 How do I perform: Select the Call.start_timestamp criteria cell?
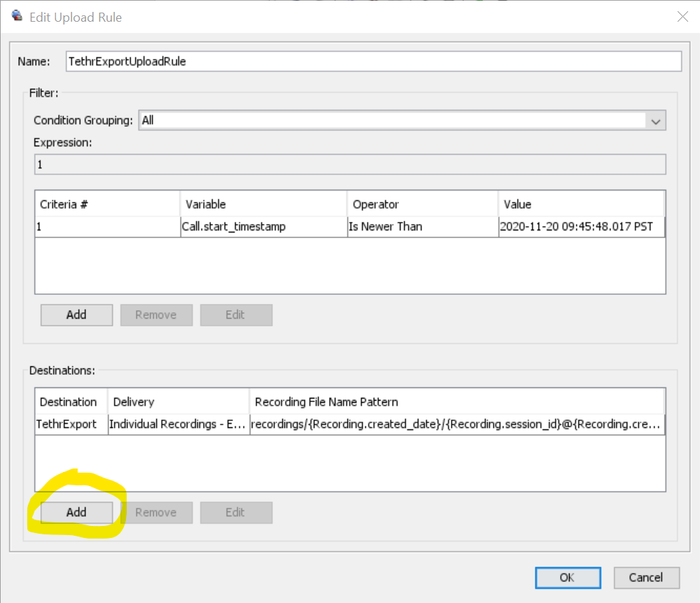pyautogui.click(x=263, y=226)
